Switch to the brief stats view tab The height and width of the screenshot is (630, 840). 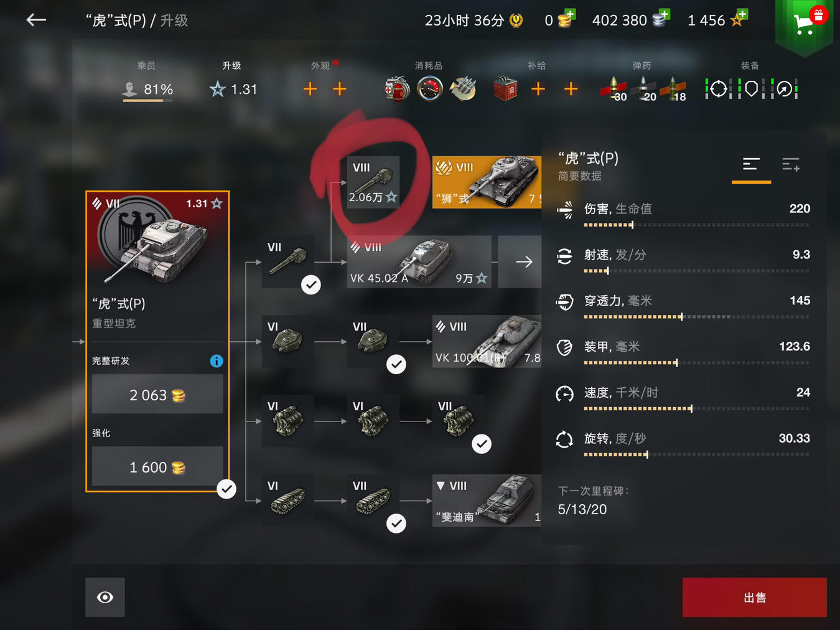751,164
